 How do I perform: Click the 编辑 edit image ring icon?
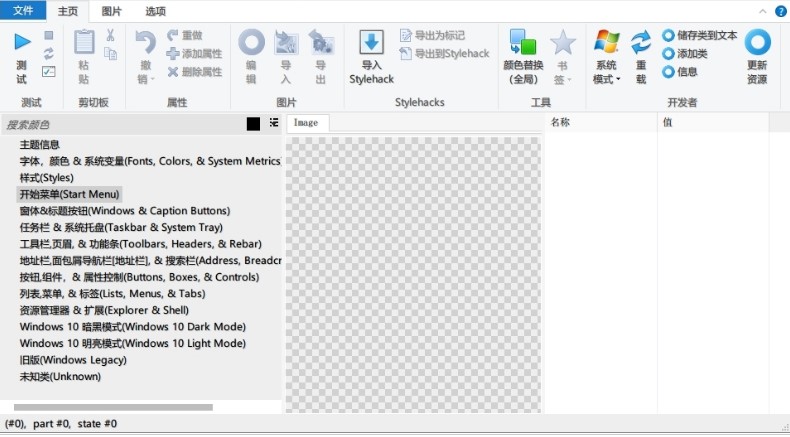(x=251, y=42)
